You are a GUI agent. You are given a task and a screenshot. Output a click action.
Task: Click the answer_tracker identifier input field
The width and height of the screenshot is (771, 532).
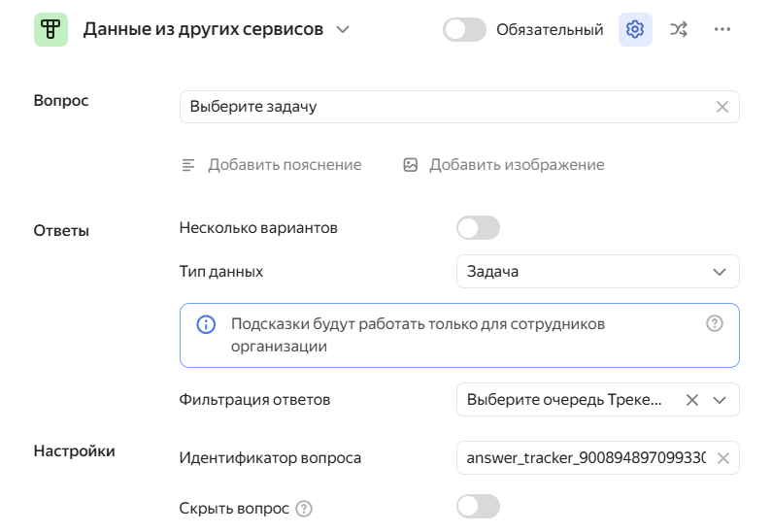pyautogui.click(x=583, y=458)
